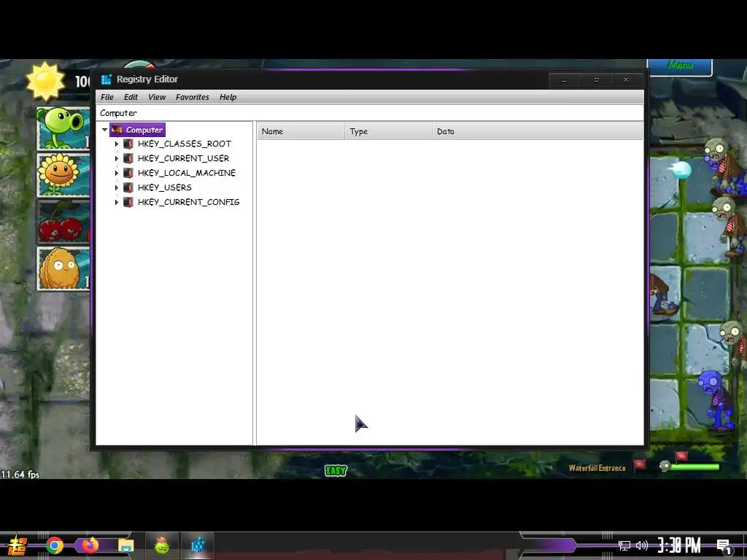747x560 pixels.
Task: Open the game Menu button
Action: click(x=680, y=66)
